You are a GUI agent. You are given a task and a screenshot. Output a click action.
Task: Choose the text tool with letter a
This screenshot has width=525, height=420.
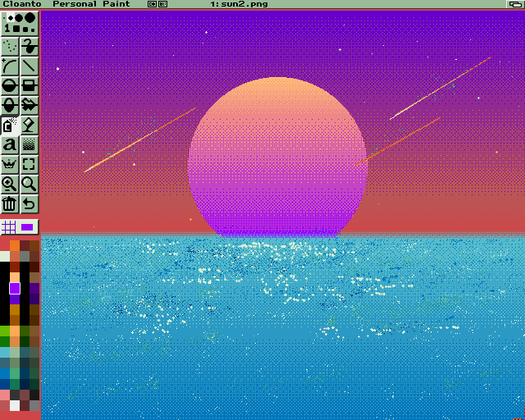tap(10, 145)
